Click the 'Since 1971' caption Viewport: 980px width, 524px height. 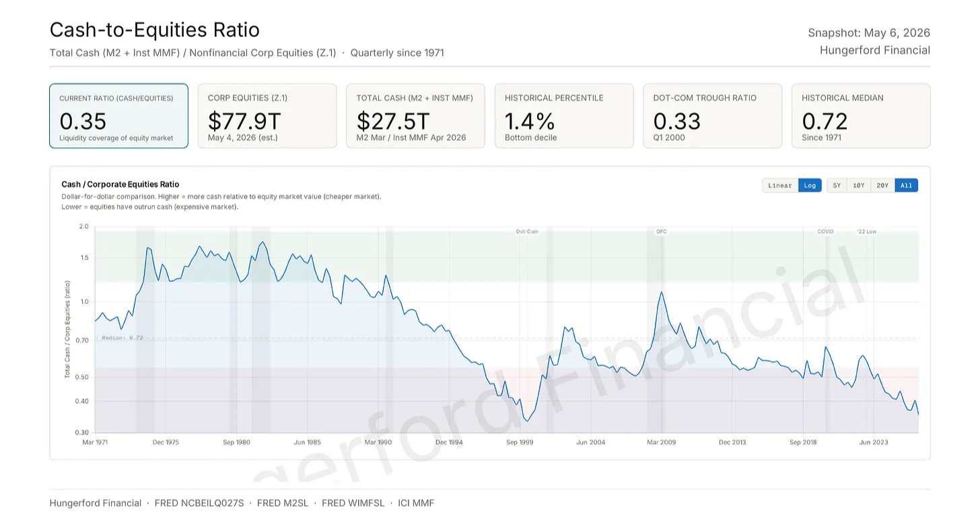pos(822,138)
